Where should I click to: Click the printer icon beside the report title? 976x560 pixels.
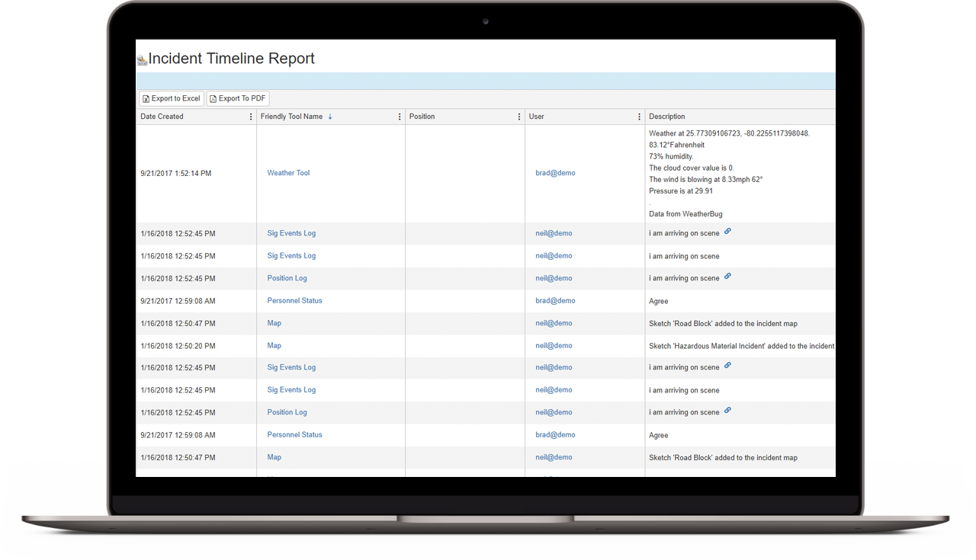(142, 58)
